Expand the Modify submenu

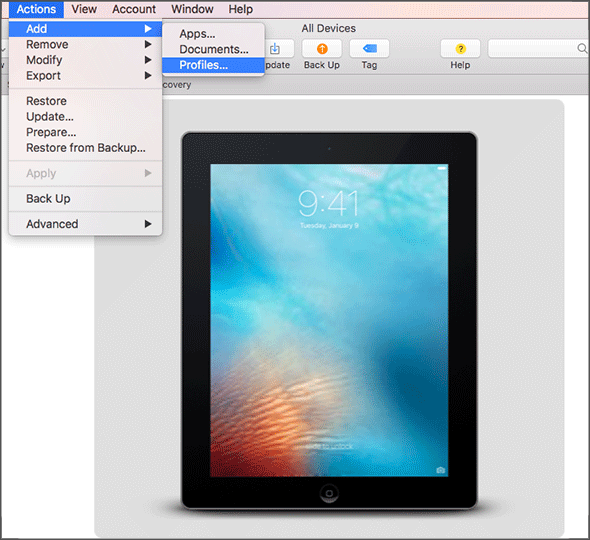point(85,60)
